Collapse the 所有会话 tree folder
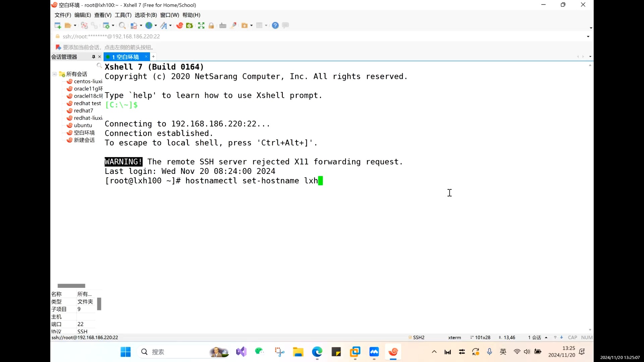This screenshot has width=644, height=362. click(x=54, y=74)
